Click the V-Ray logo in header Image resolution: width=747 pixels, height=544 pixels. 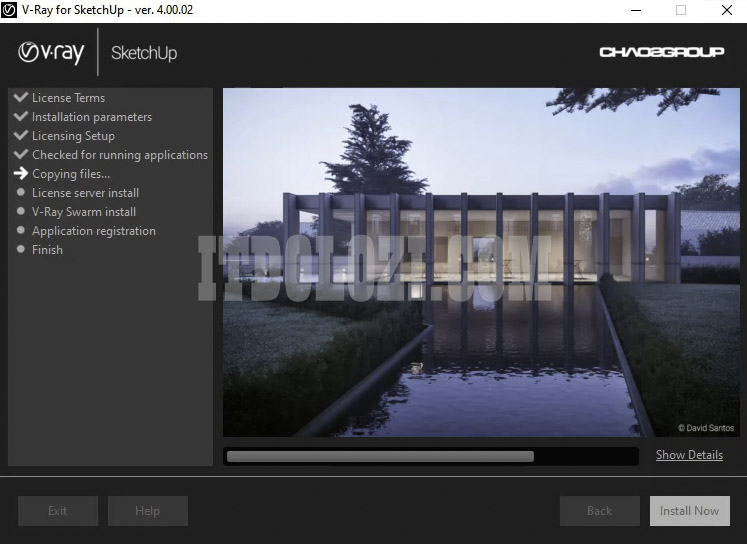51,52
